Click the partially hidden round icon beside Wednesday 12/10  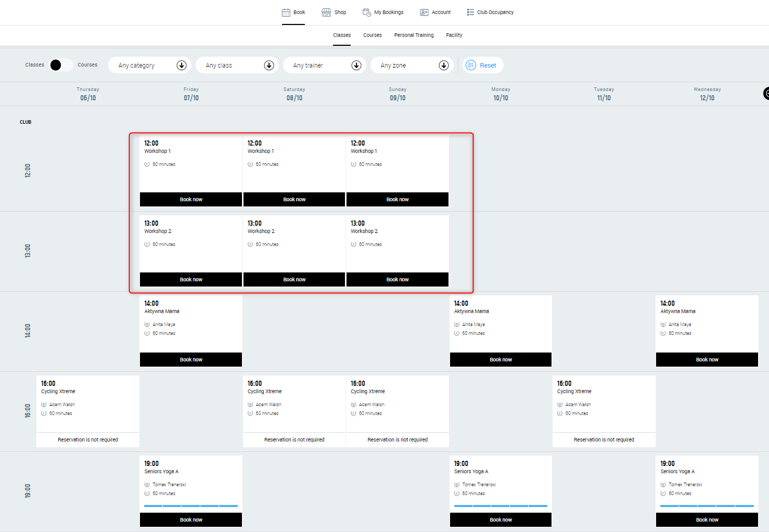(x=766, y=94)
